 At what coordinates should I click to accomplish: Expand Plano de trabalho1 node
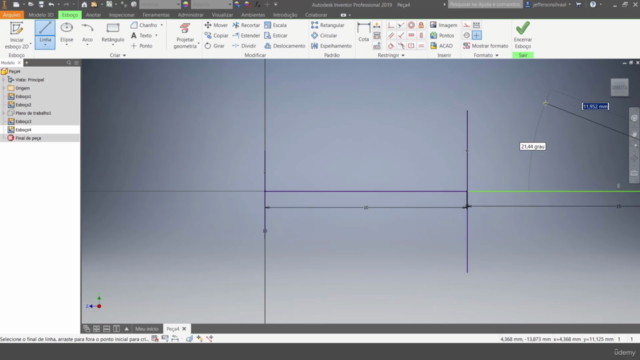point(4,113)
